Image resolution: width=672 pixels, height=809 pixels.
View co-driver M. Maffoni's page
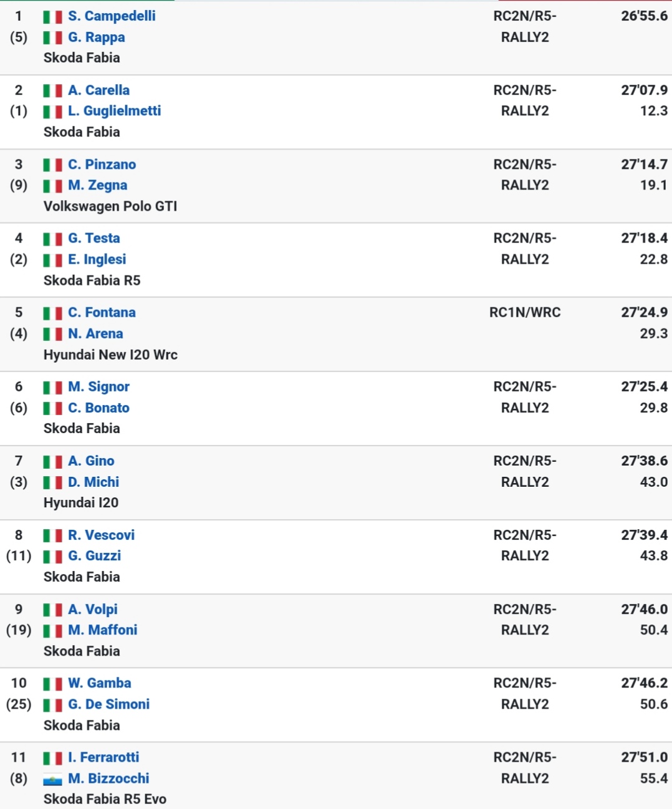tap(102, 630)
